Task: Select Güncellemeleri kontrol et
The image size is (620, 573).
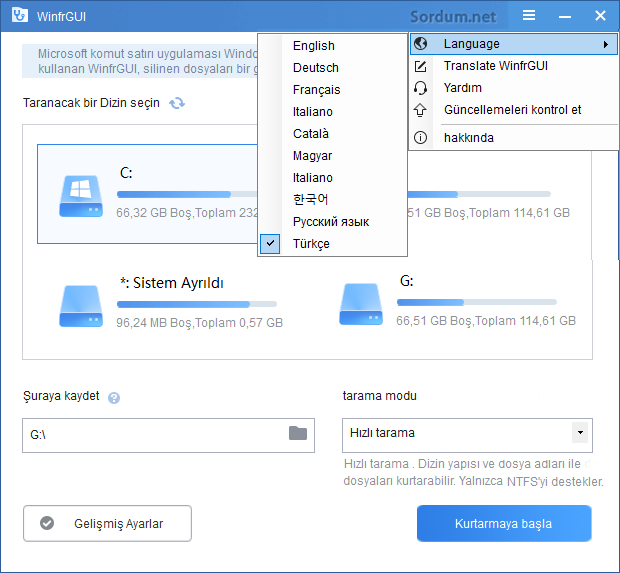Action: (514, 110)
